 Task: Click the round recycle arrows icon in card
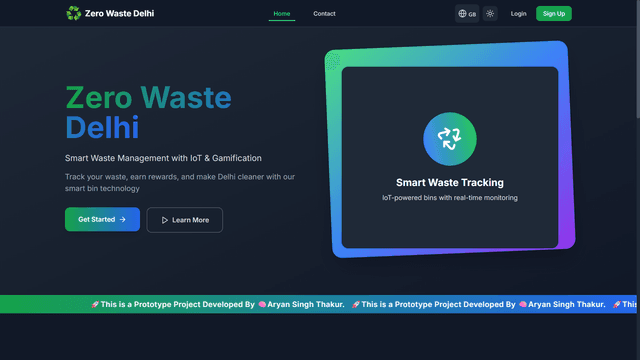[x=449, y=139]
